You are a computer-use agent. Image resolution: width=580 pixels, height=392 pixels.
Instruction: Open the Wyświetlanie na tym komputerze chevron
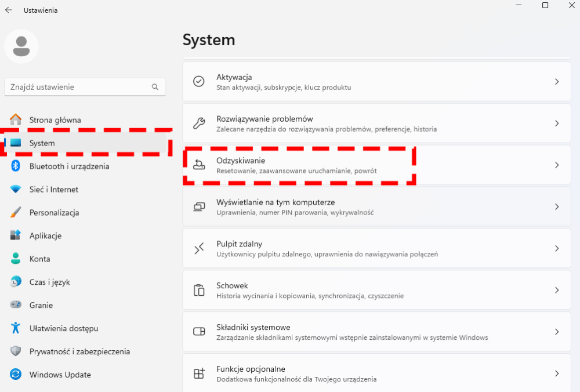pos(557,206)
